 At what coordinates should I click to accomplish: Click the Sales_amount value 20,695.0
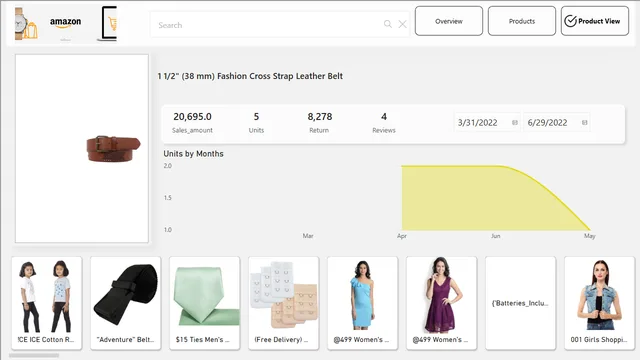click(192, 117)
